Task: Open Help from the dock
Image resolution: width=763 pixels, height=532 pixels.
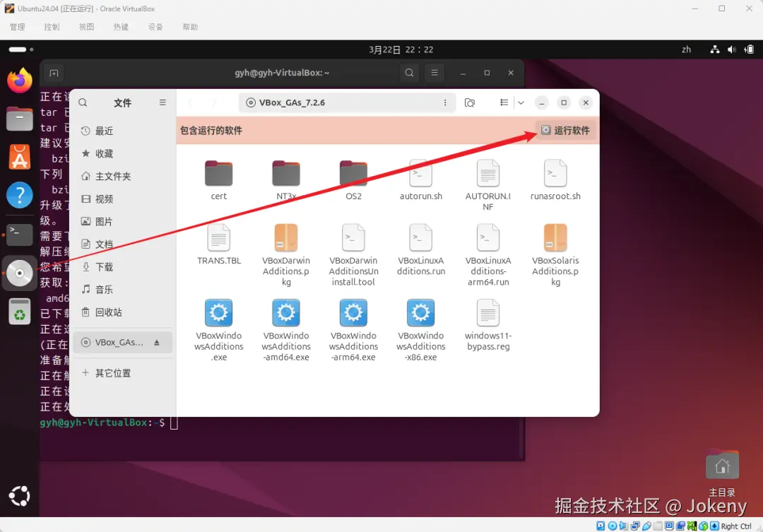Action: point(20,196)
